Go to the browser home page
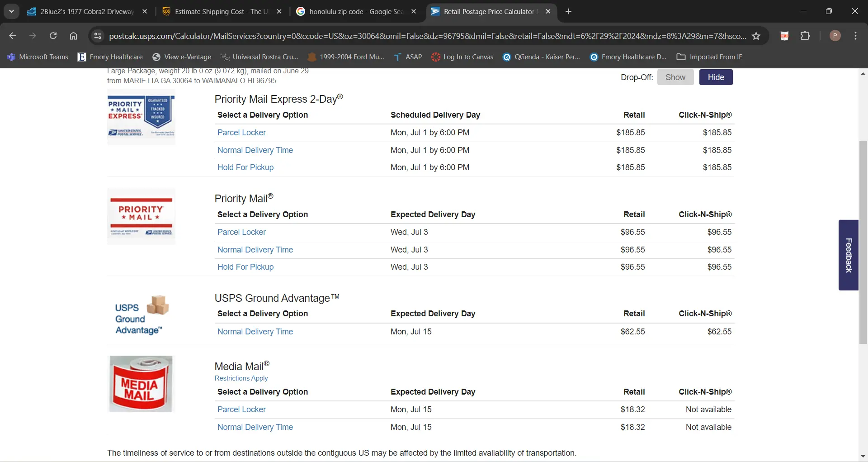Image resolution: width=868 pixels, height=462 pixels. tap(73, 36)
